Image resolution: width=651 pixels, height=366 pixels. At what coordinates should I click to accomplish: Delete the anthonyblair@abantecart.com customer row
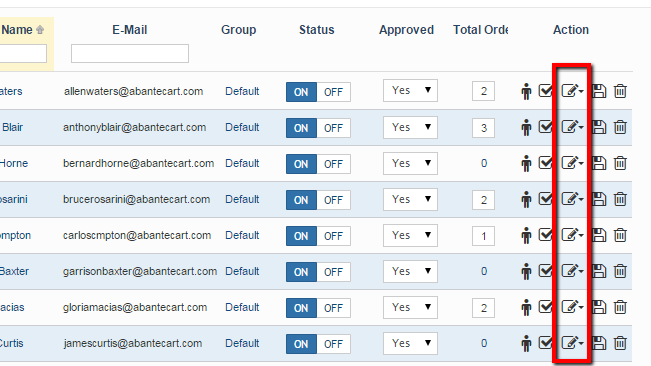coord(620,127)
